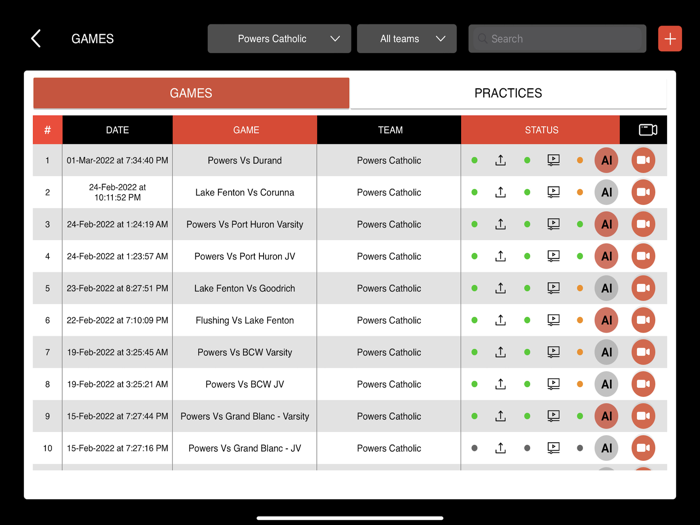Camera button for Powers Vs Port Huron JV
Screen dimensions: 700x525
(x=643, y=256)
